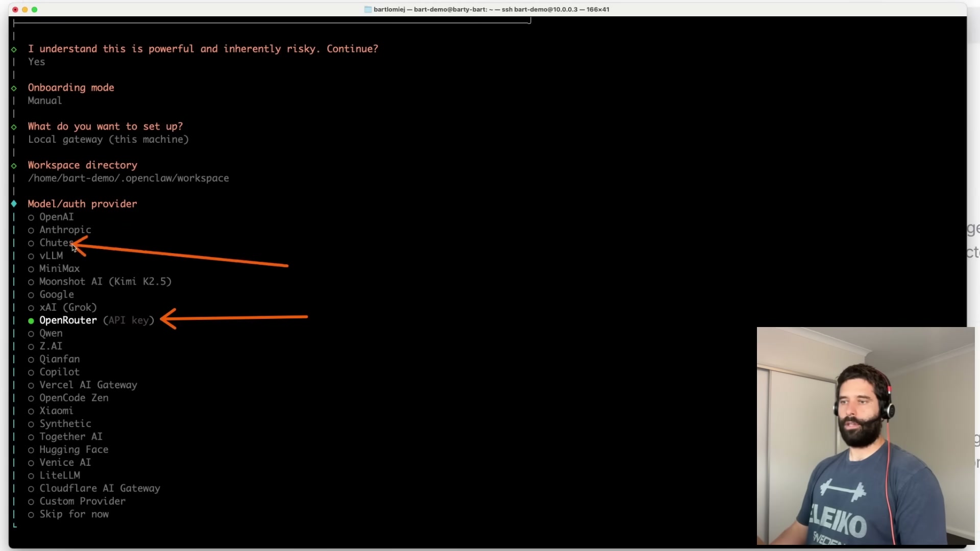Click the terminal window title bar text
This screenshot has height=551, width=980.
(491, 9)
